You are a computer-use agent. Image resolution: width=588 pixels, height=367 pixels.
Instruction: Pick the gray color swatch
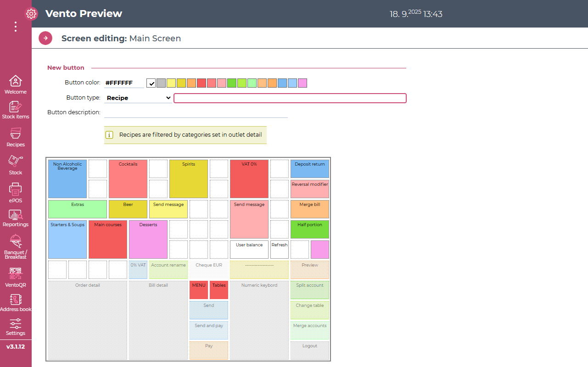(x=161, y=83)
